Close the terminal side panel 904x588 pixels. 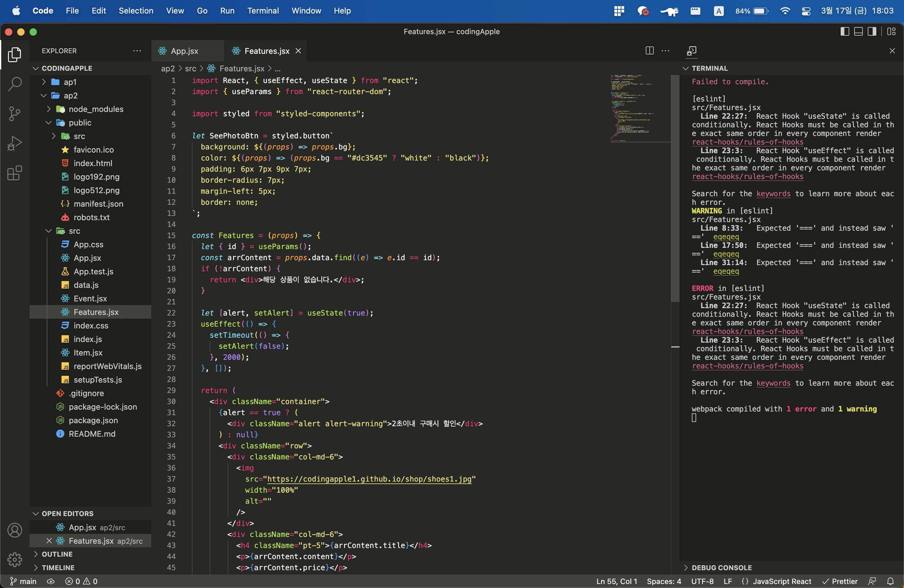(x=892, y=51)
